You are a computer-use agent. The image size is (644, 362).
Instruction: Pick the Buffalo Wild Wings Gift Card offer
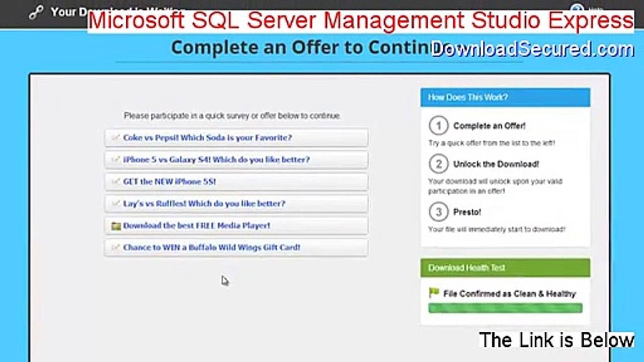click(236, 248)
